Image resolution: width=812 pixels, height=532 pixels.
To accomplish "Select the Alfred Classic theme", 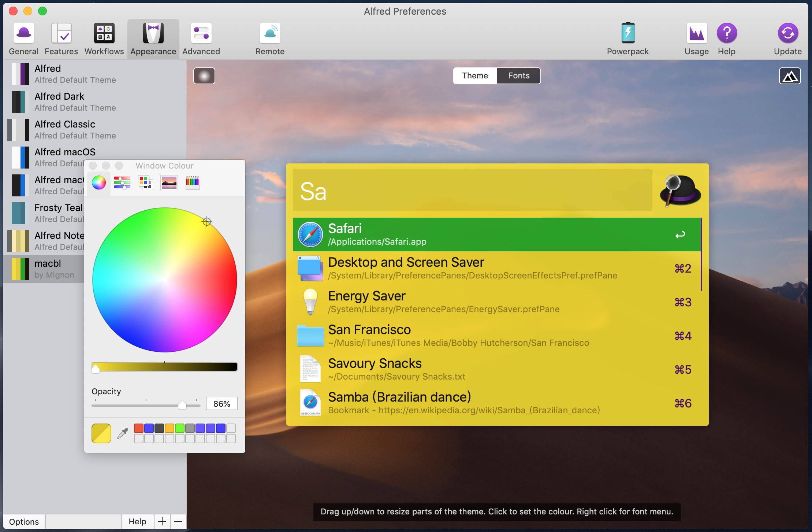I will click(95, 130).
